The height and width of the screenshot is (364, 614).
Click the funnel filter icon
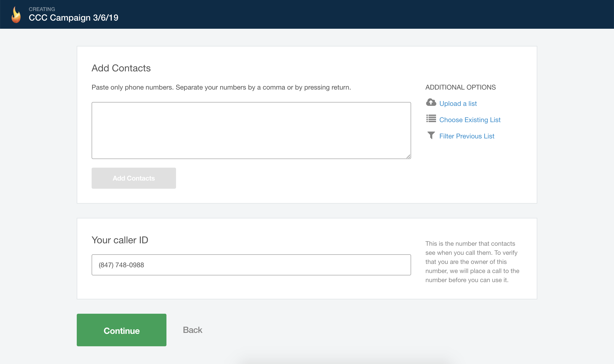[x=431, y=135]
